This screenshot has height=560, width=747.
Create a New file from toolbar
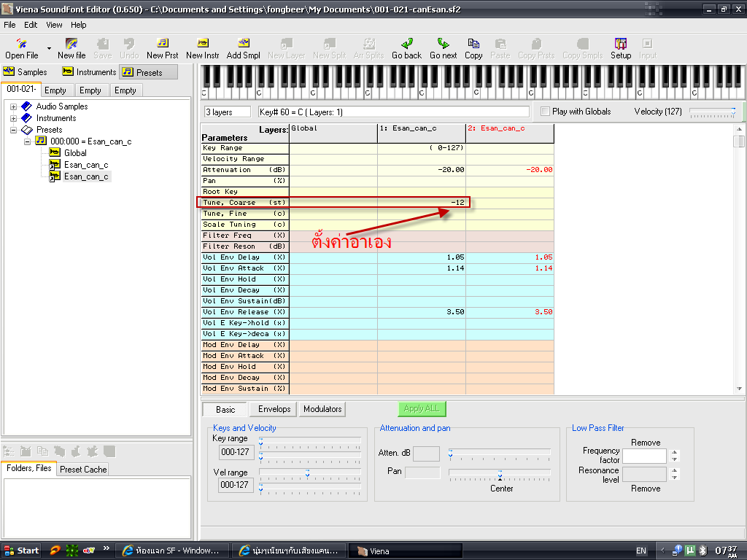71,49
